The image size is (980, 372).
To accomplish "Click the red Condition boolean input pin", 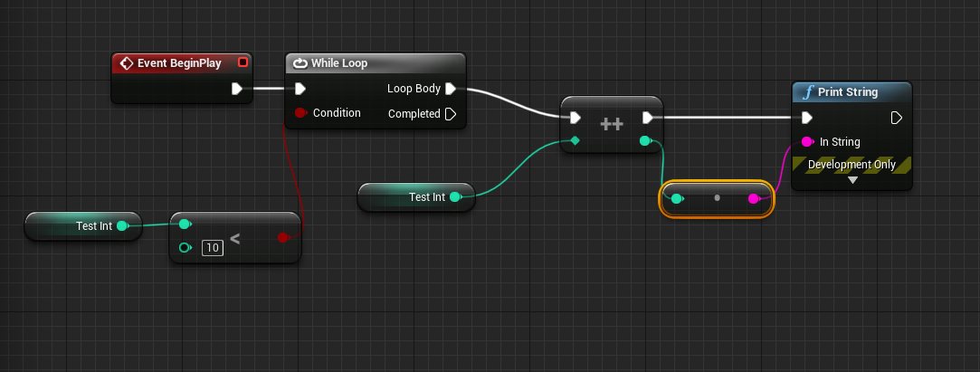I will tap(300, 113).
